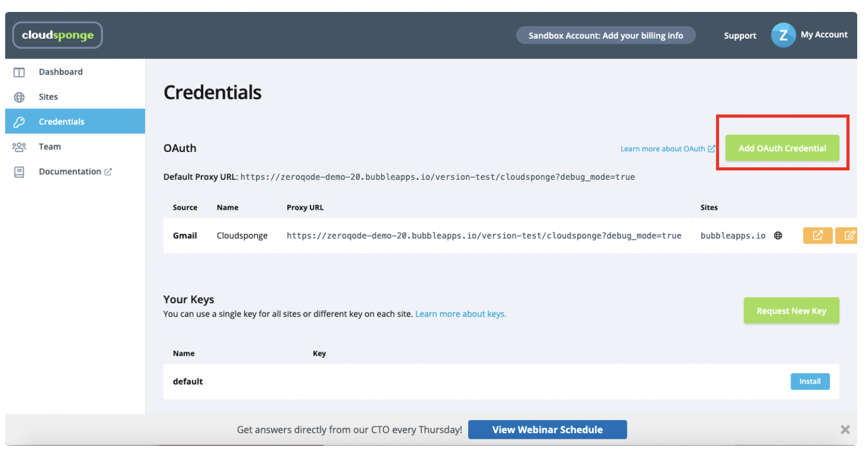
Task: Install the default key
Action: click(810, 381)
